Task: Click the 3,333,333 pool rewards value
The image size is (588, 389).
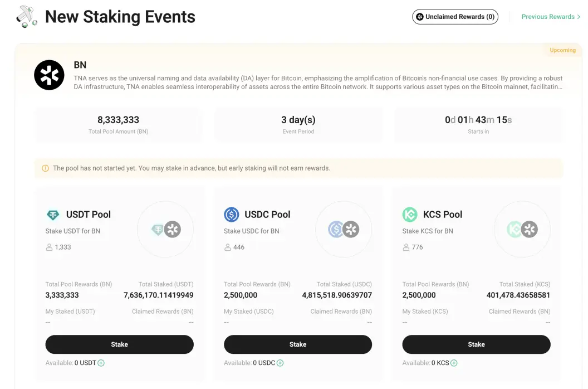Action: click(x=62, y=295)
